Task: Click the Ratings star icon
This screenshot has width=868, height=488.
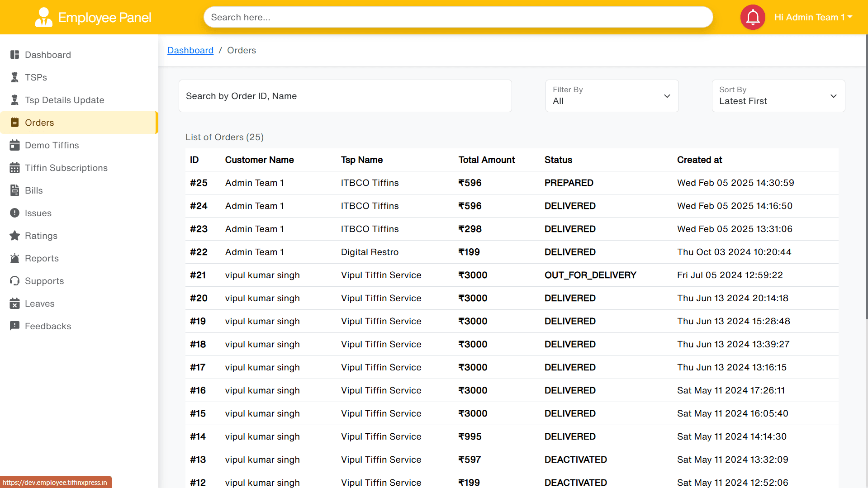Action: click(14, 236)
